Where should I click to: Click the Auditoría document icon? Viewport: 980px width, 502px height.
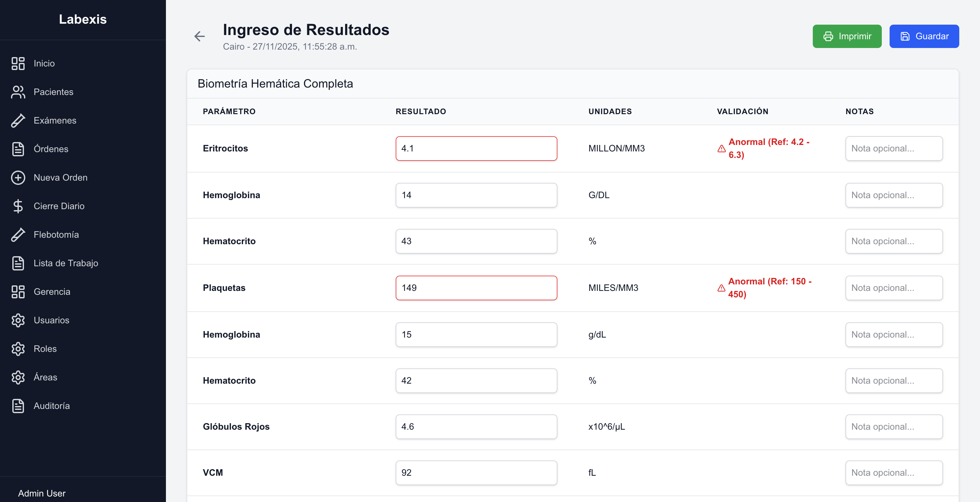coord(18,406)
